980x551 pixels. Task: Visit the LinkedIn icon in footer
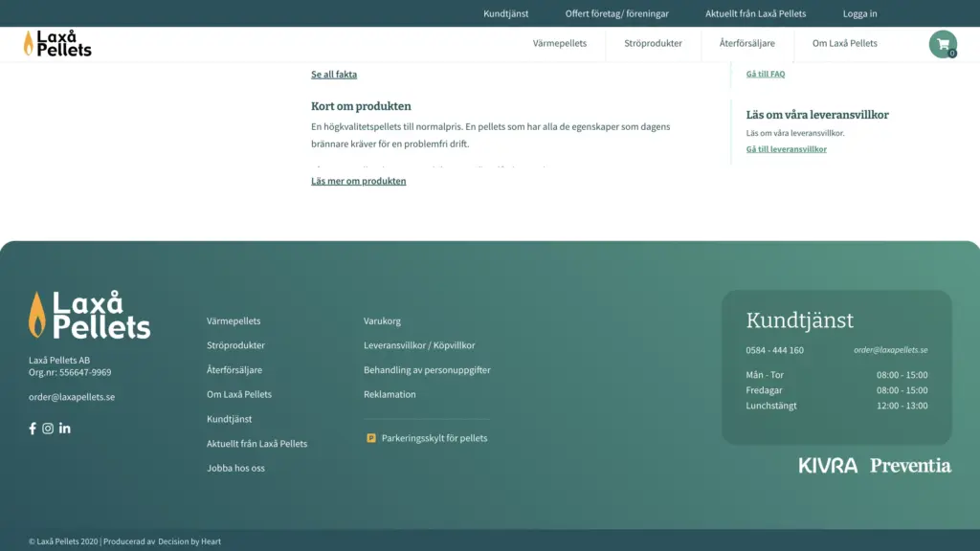(x=65, y=429)
